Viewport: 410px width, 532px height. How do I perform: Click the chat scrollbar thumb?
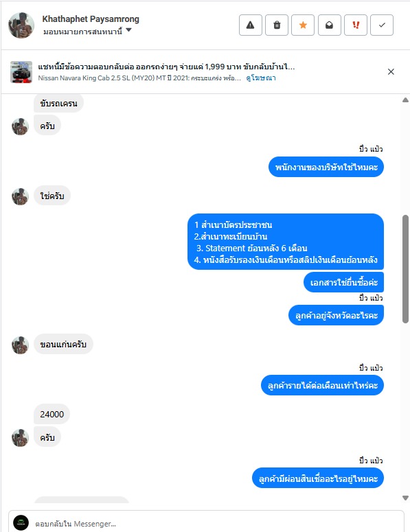pyautogui.click(x=405, y=268)
